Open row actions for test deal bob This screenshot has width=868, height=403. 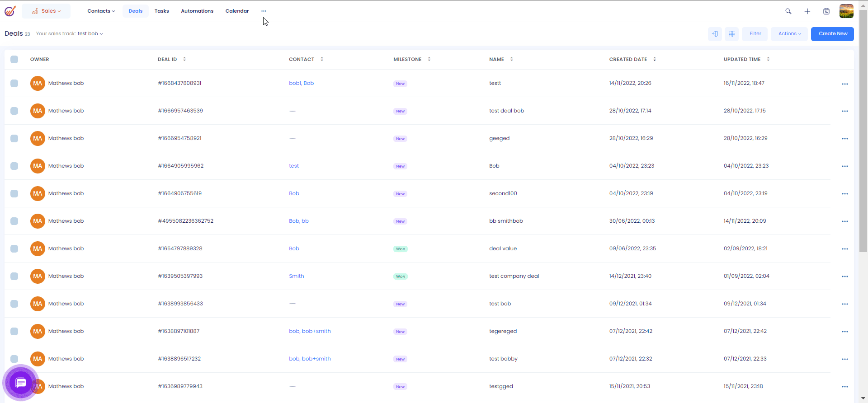(845, 111)
